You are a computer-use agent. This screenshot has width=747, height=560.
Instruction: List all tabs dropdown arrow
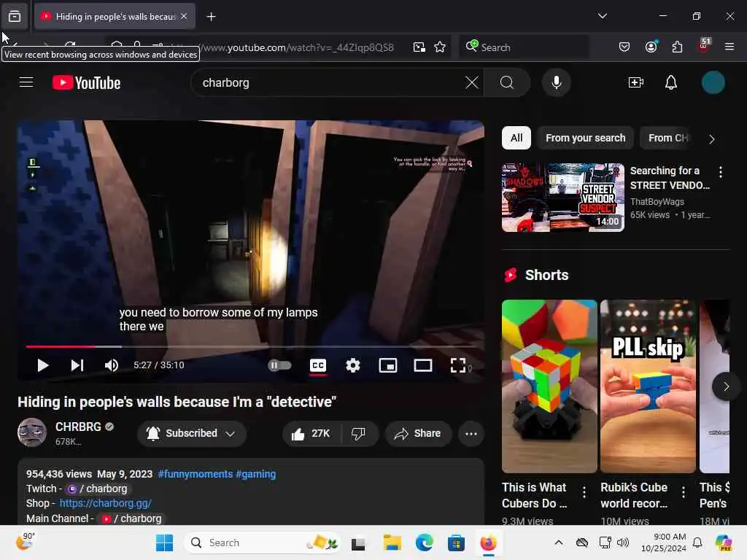tap(602, 16)
